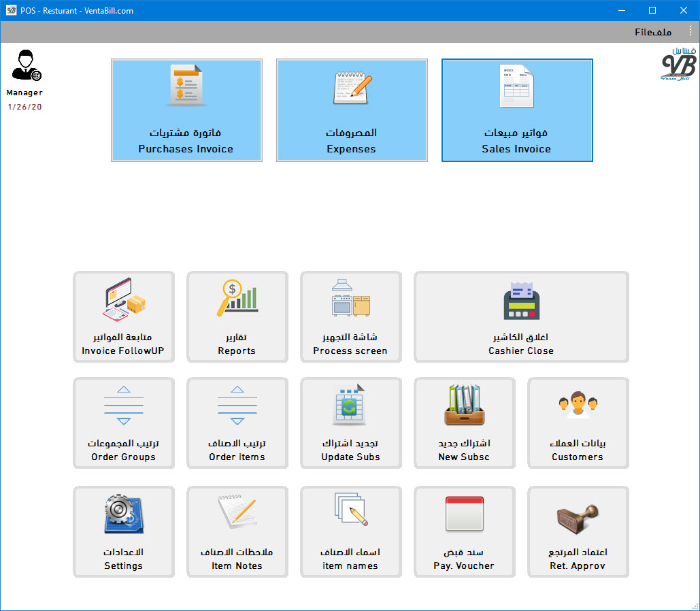Click the Purchases Invoice label
700x611 pixels.
pos(186,149)
